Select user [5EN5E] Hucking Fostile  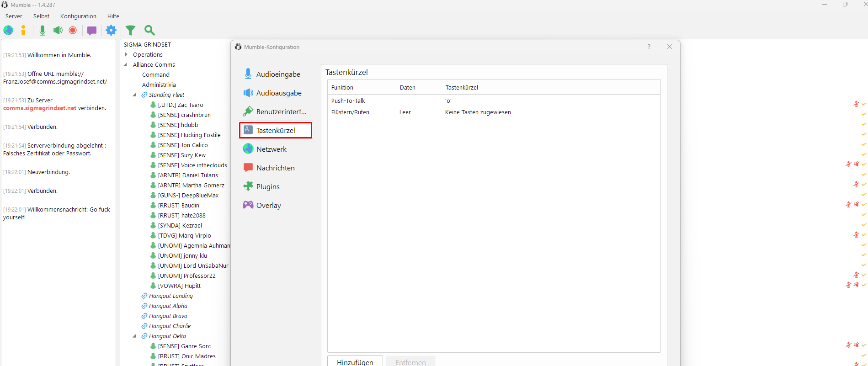click(189, 135)
